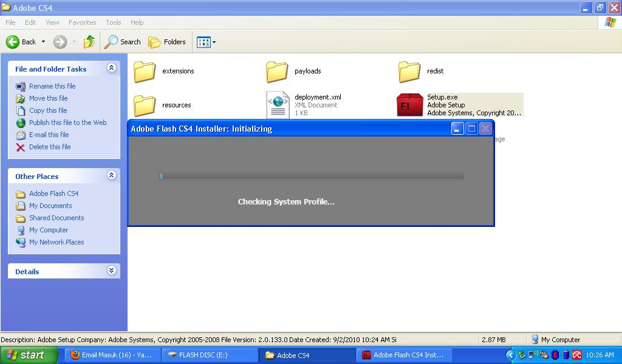Viewport: 622px width, 364px height.
Task: Select the red Flash Setup.exe icon
Action: (410, 104)
